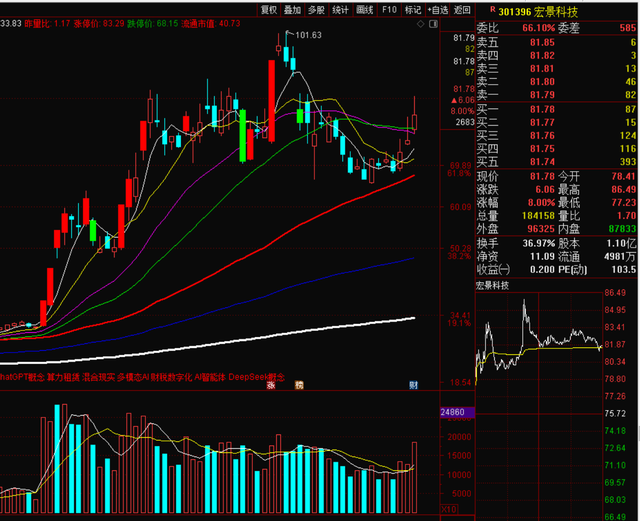Click the R margin-trading badge
The width and height of the screenshot is (640, 521).
pos(492,9)
